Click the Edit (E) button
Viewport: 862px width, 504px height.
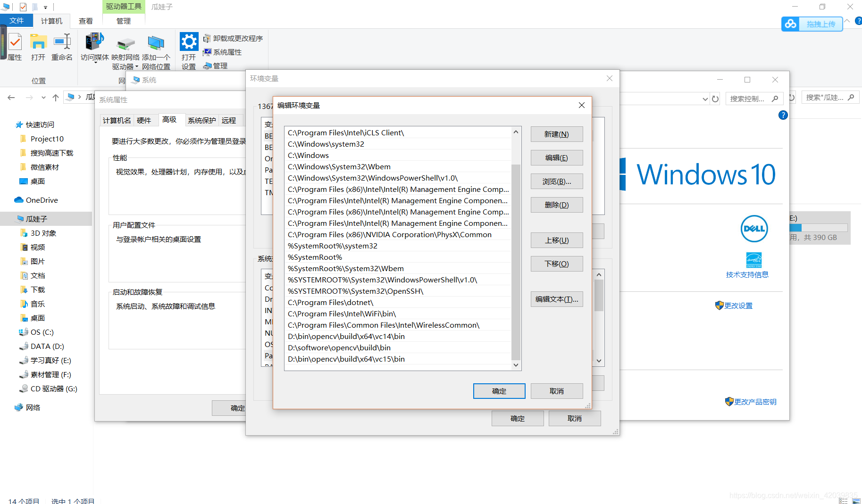pyautogui.click(x=557, y=158)
